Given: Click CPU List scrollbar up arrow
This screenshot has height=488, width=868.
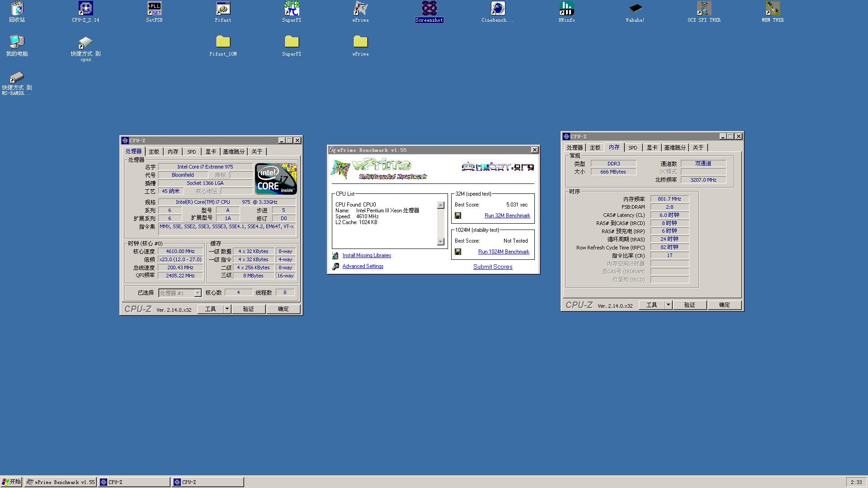Looking at the screenshot, I should [x=441, y=206].
